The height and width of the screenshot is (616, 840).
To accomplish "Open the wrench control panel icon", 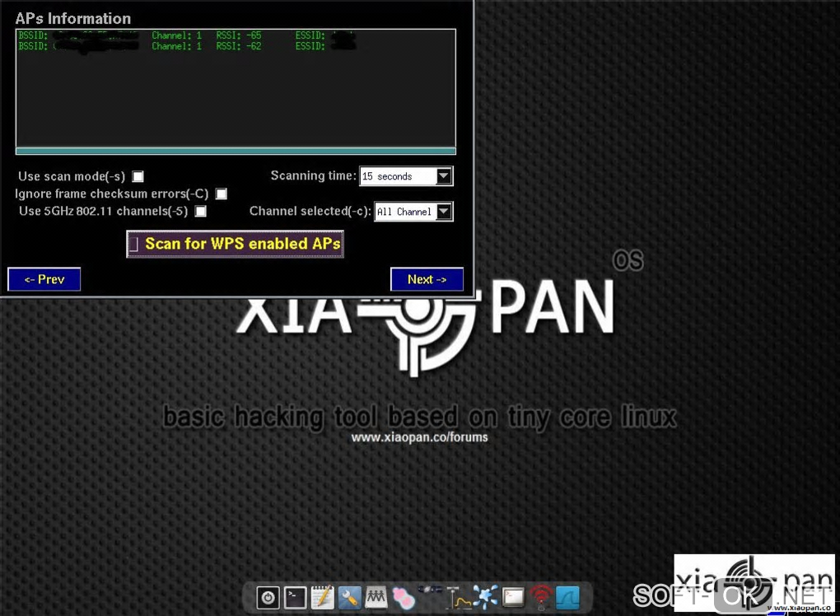I will (349, 598).
